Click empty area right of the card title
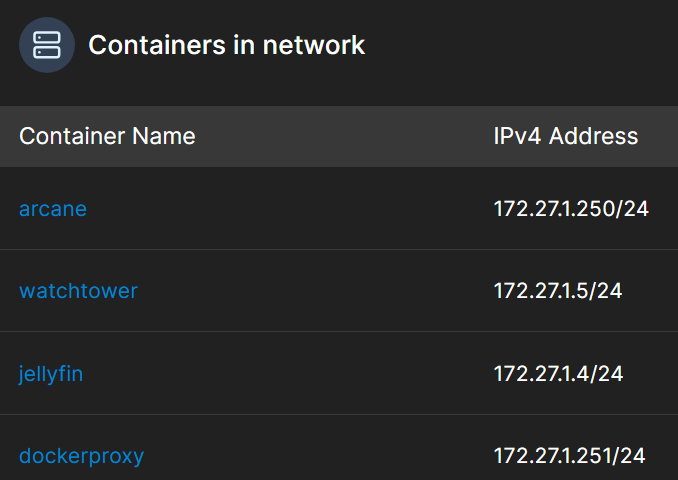The height and width of the screenshot is (480, 678). (520, 45)
